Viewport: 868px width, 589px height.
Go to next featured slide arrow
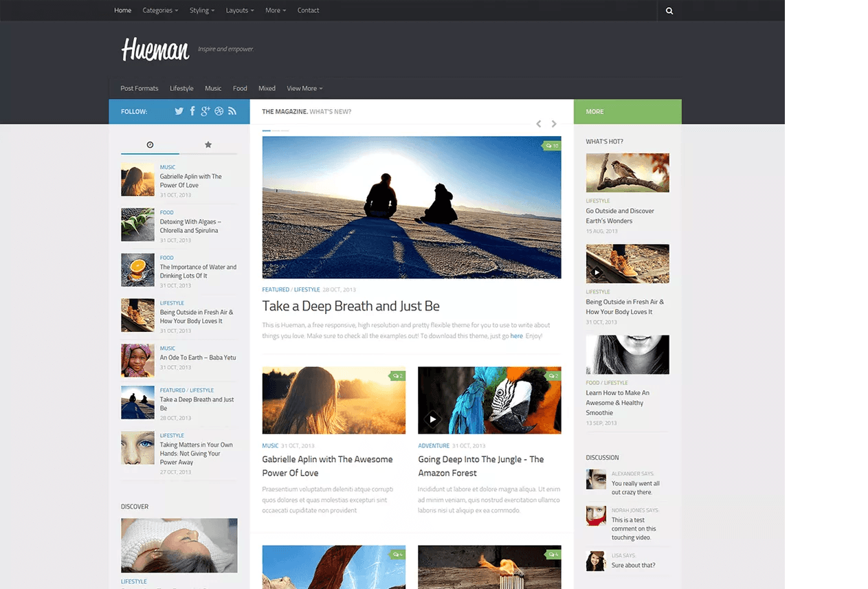pos(554,124)
